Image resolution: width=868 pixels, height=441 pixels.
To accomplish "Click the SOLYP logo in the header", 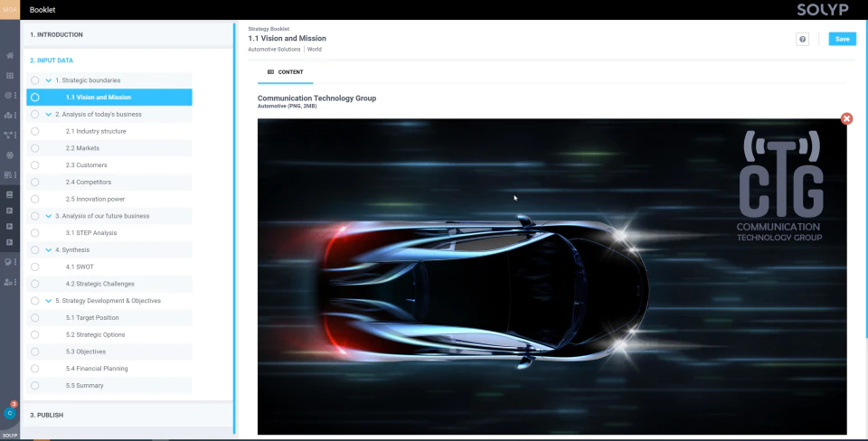I will 823,9.
